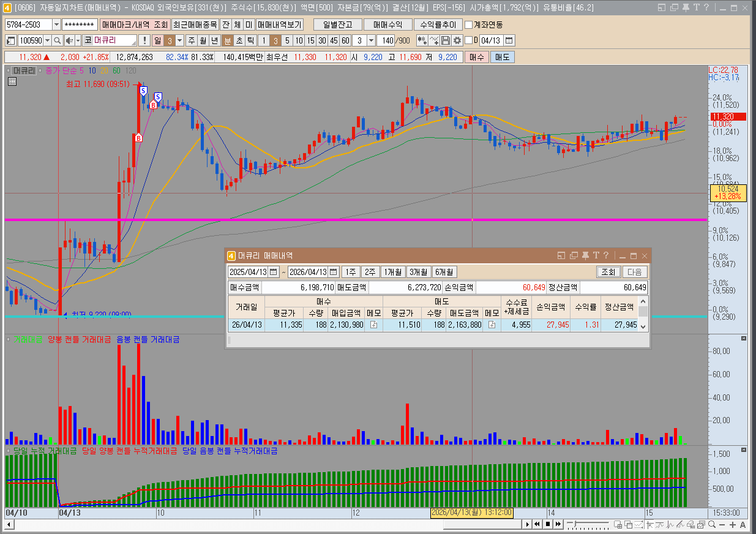Select the 년 (yearly) period toggle
The image size is (756, 534).
214,40
